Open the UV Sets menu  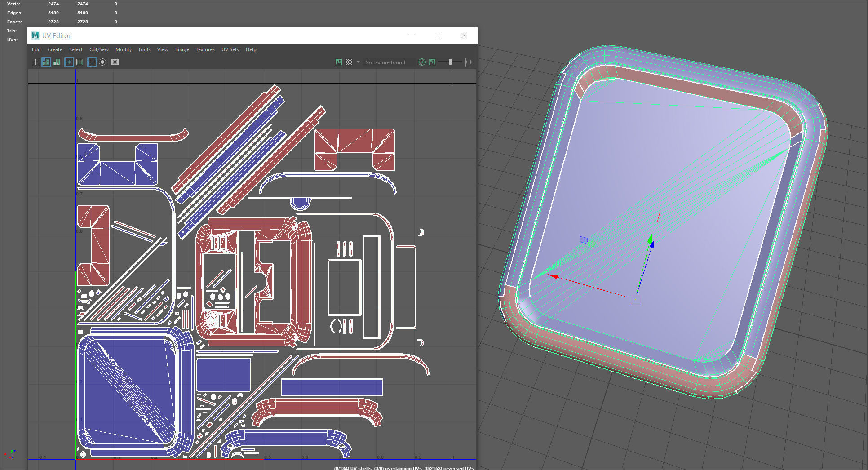(230, 49)
